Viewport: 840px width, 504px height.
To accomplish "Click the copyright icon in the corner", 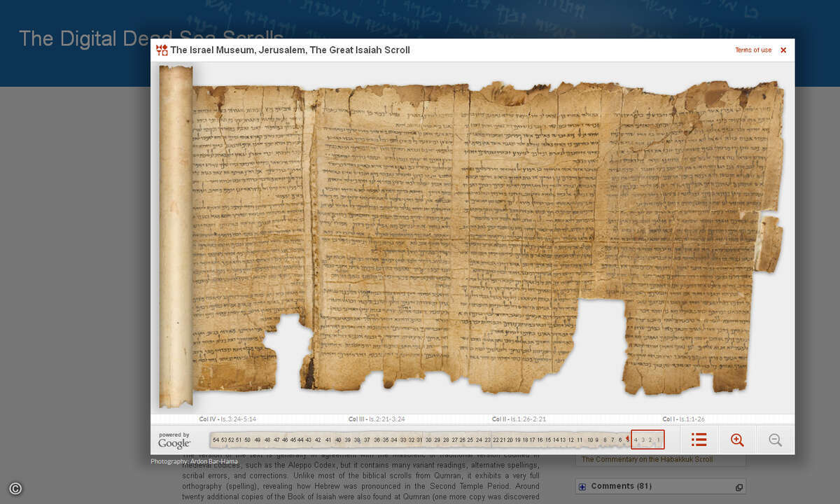I will point(15,489).
